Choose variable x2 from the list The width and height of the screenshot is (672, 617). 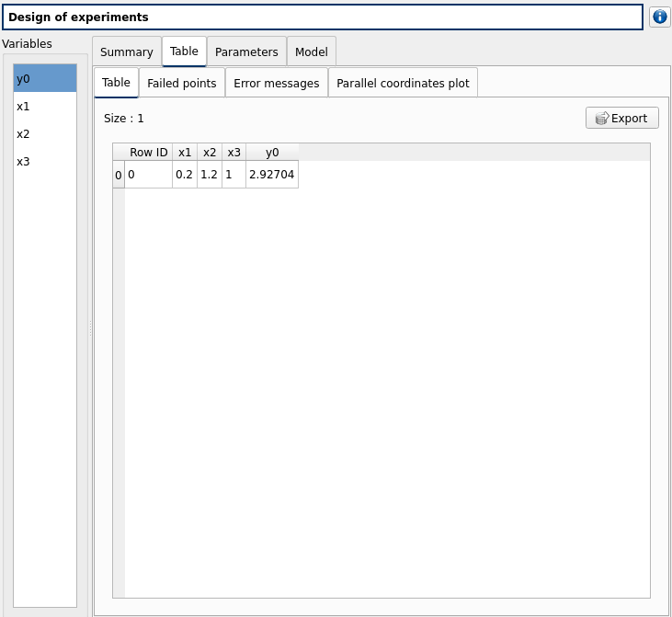click(x=45, y=133)
